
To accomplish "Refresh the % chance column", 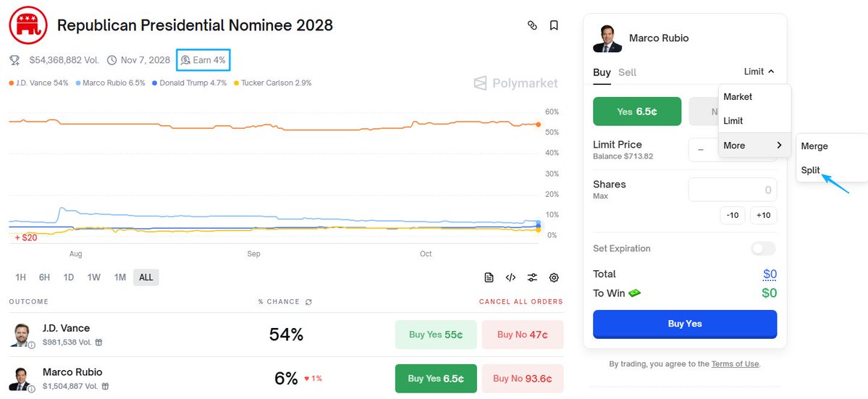I will coord(309,302).
